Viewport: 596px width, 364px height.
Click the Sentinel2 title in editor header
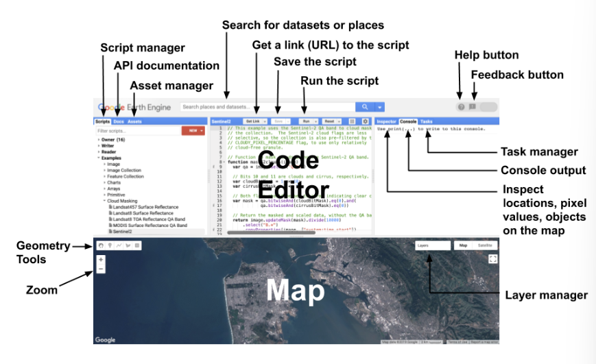coord(222,121)
